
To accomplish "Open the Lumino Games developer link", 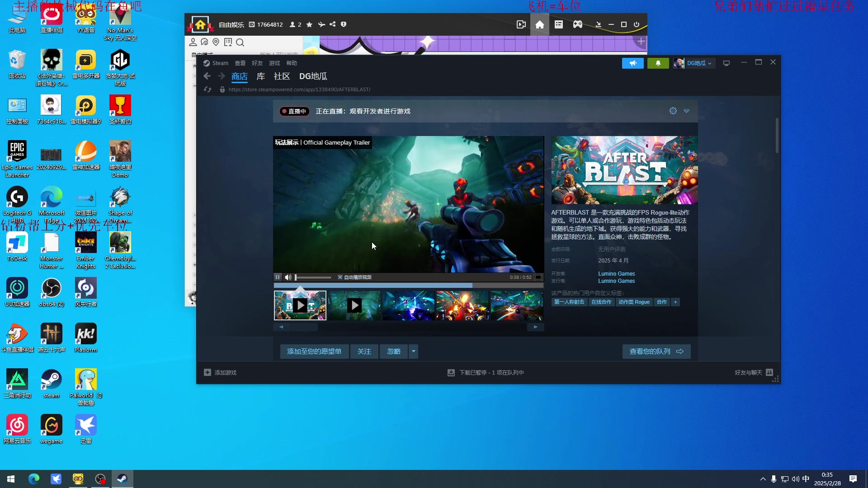I will pos(616,274).
